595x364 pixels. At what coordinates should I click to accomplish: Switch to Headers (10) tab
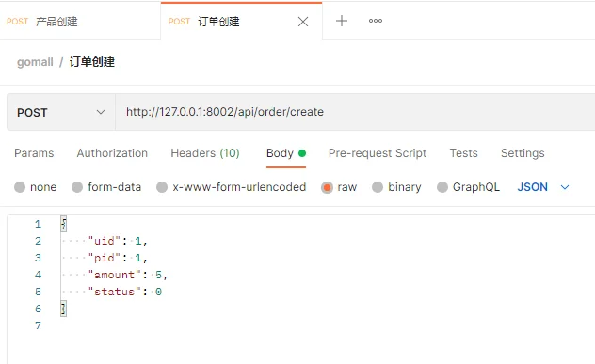(205, 153)
